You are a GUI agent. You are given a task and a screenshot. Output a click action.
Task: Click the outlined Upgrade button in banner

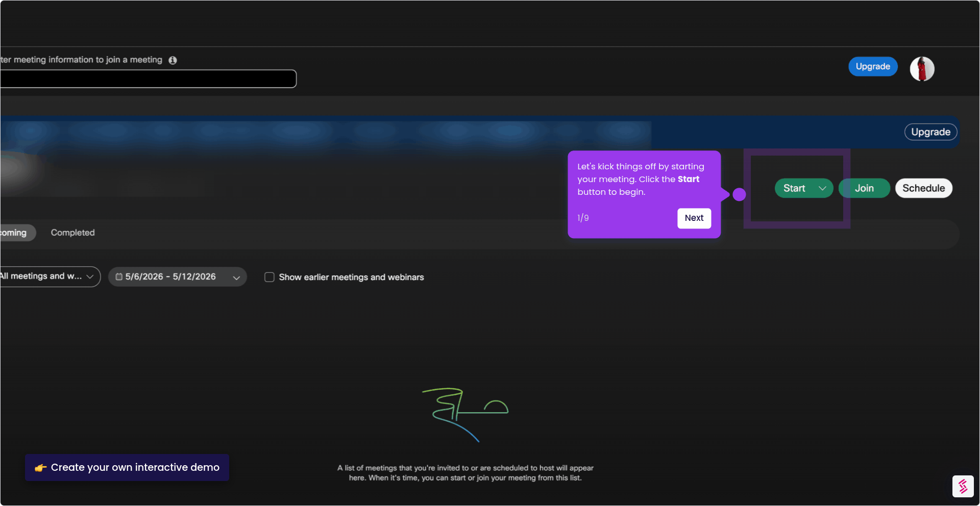pos(930,132)
